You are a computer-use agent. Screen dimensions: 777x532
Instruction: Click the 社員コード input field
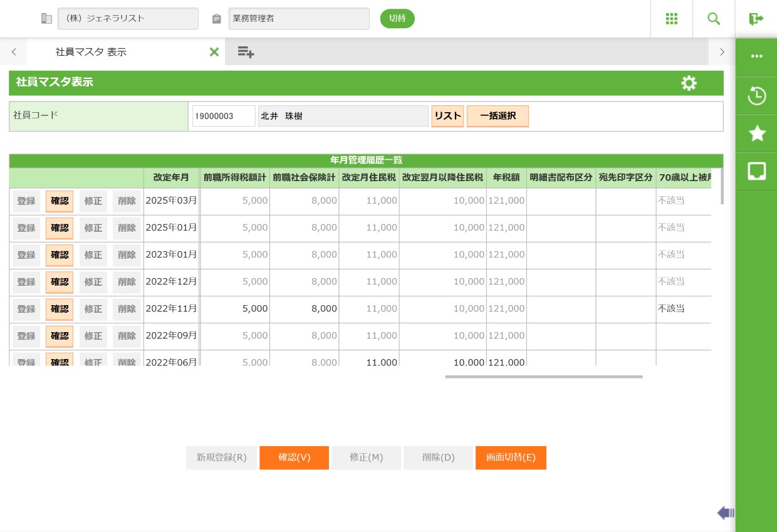(x=224, y=116)
